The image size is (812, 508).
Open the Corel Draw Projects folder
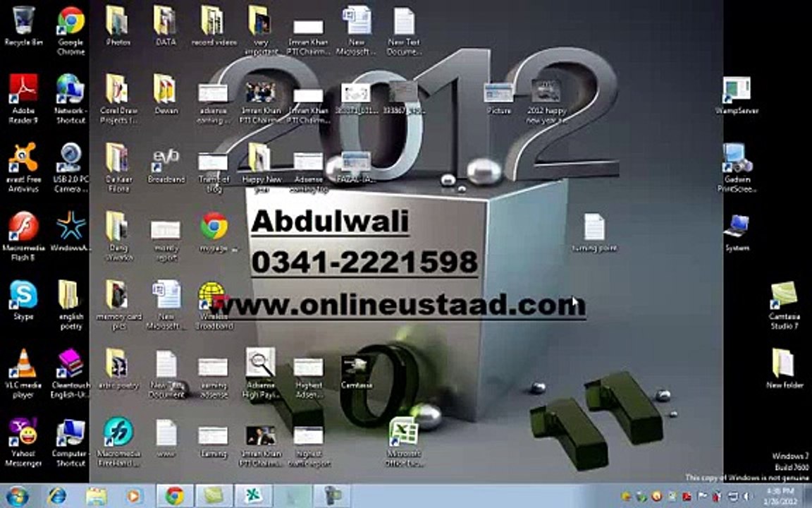pos(118,99)
